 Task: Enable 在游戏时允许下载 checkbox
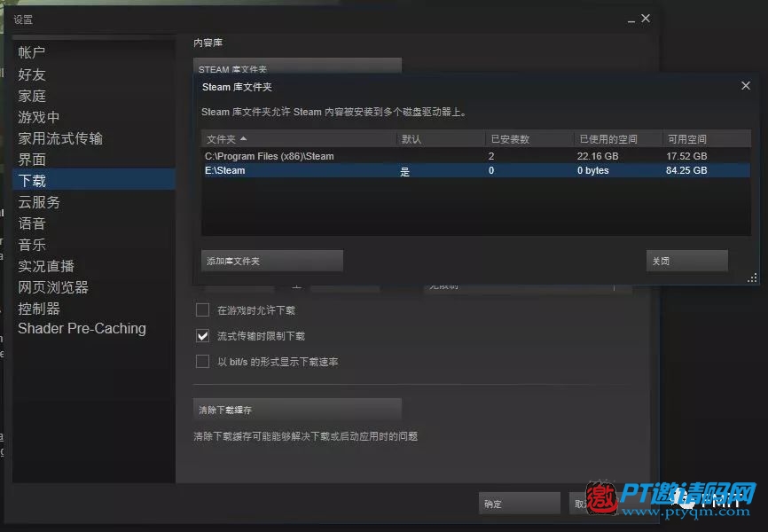[x=202, y=309]
